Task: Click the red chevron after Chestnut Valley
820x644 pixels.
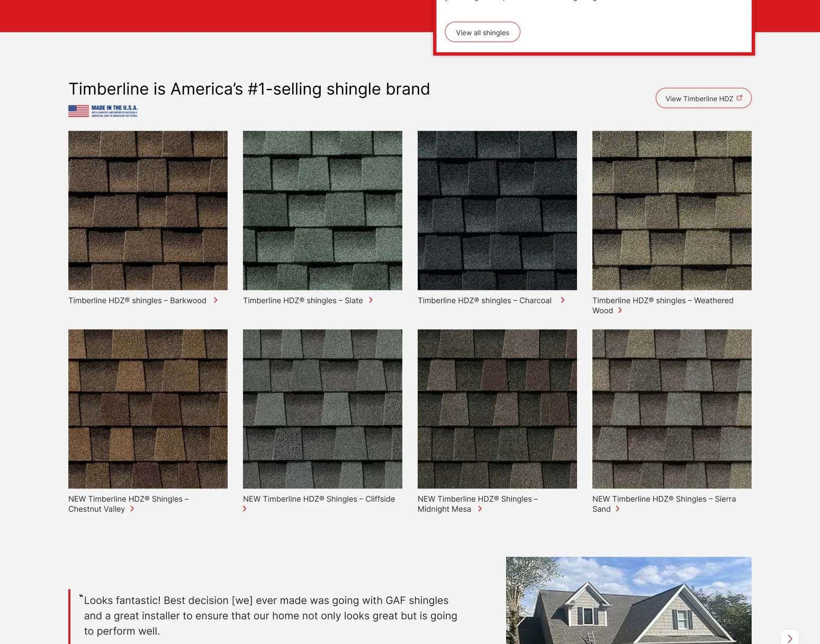Action: pos(132,509)
